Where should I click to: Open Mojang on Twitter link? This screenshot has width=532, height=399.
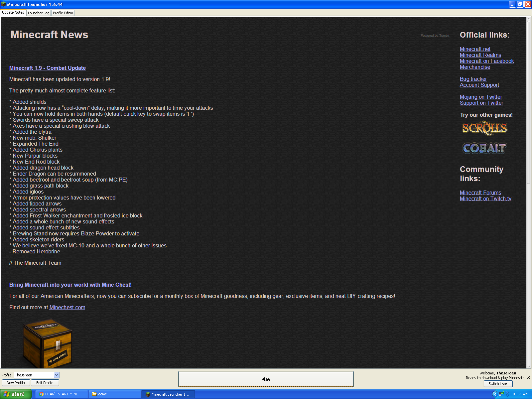click(481, 97)
